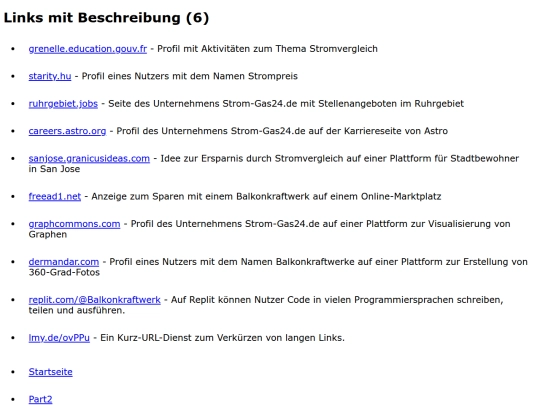This screenshot has width=540, height=405.
Task: Open the freead1.net link
Action: [x=55, y=197]
